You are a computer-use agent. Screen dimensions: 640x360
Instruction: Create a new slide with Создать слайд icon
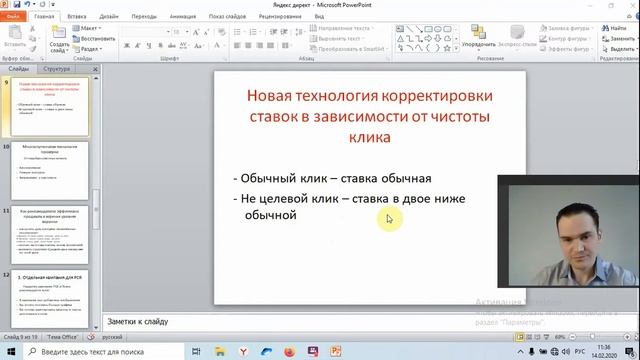(59, 33)
